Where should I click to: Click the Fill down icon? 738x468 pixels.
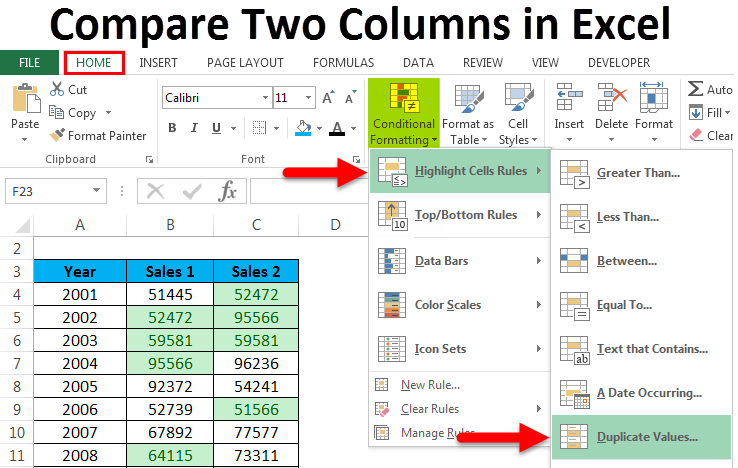click(x=695, y=113)
